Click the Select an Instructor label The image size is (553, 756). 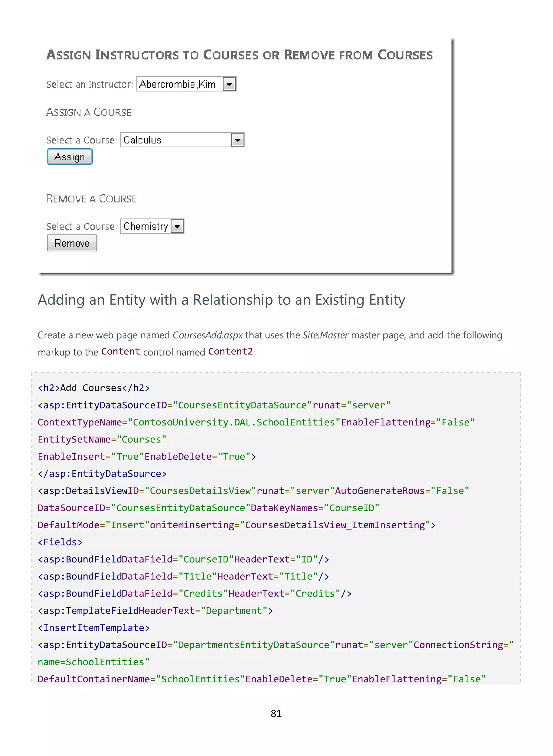click(x=89, y=84)
